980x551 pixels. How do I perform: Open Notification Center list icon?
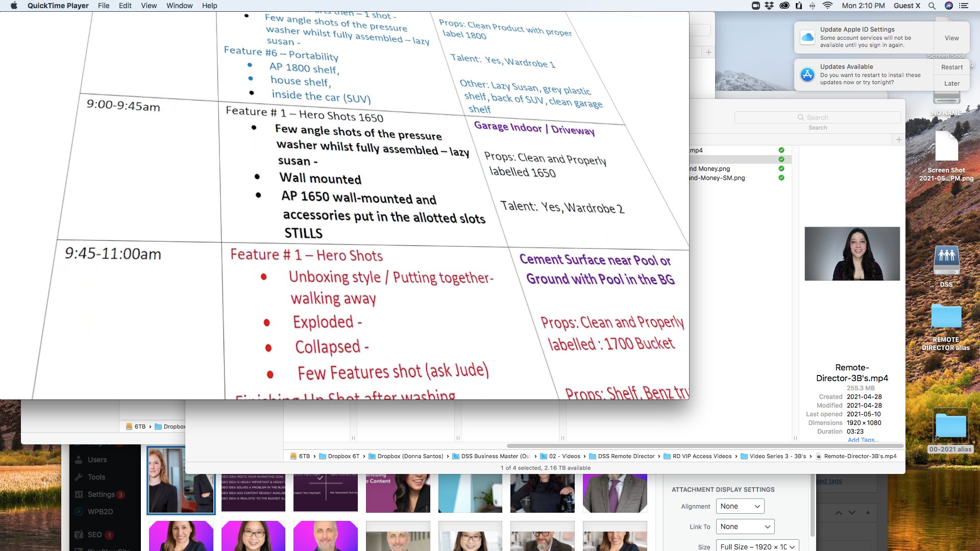click(x=964, y=6)
